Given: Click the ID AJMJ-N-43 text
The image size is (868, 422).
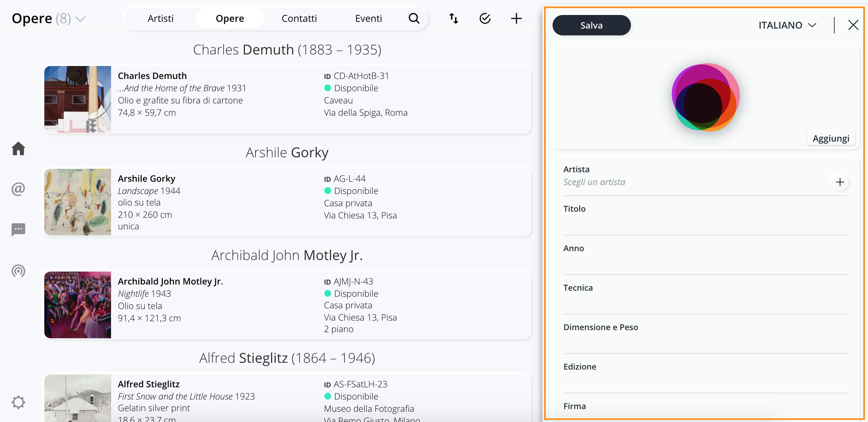Looking at the screenshot, I should [348, 281].
